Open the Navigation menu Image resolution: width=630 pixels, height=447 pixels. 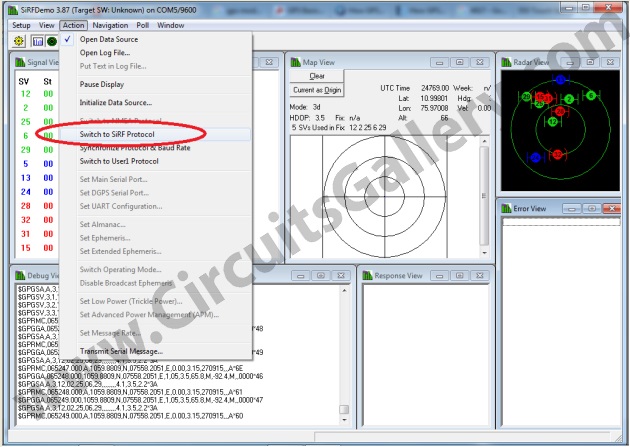[110, 24]
